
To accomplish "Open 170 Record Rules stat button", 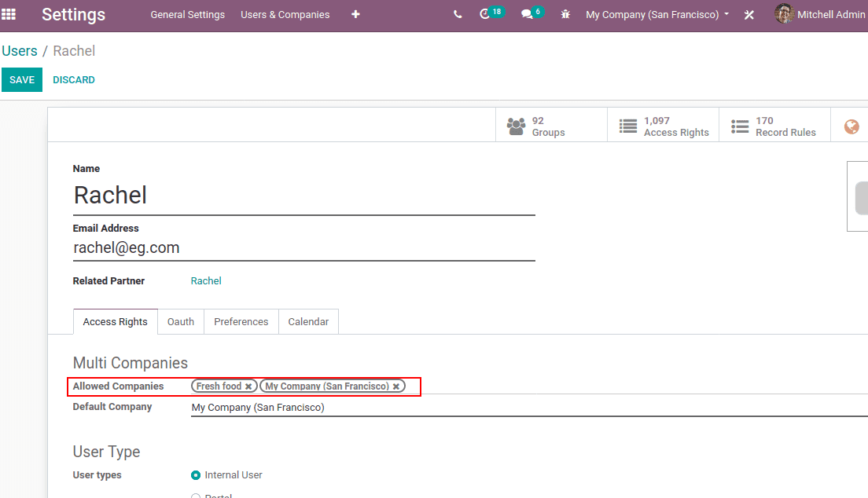I will click(x=775, y=126).
